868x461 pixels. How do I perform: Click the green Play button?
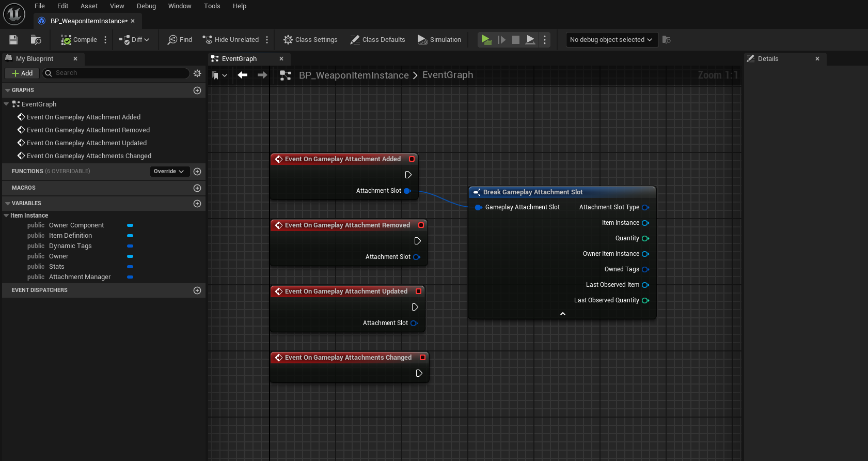click(x=486, y=40)
